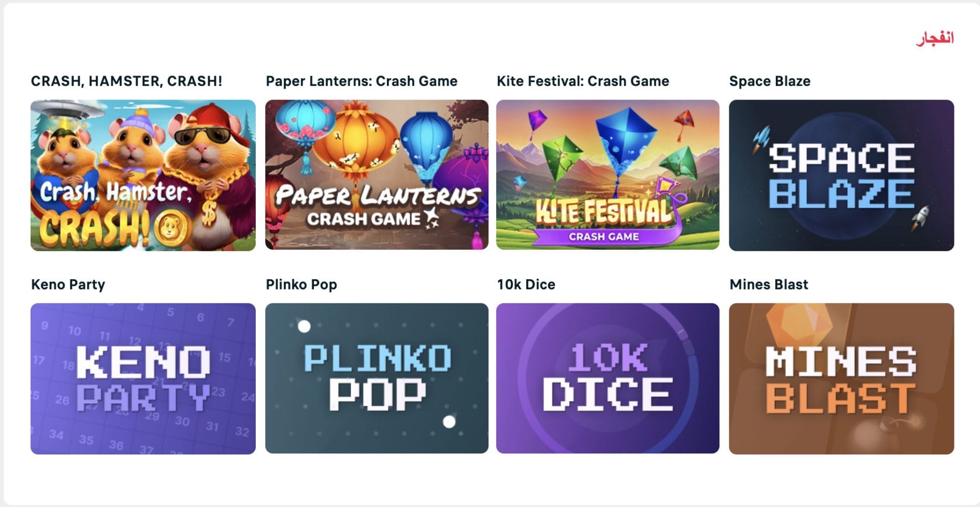This screenshot has width=980, height=507.
Task: Click the "Plinko Pop" title link
Action: tap(301, 284)
